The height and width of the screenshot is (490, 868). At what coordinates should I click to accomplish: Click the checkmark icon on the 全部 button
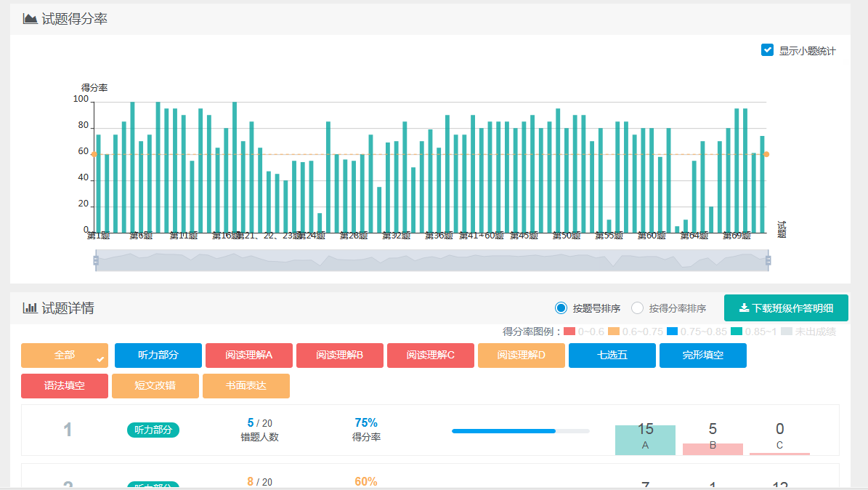pyautogui.click(x=101, y=359)
